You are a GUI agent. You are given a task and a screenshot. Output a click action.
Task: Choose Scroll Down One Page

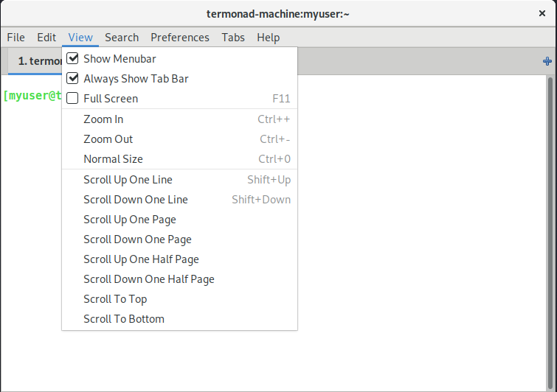[179, 239]
